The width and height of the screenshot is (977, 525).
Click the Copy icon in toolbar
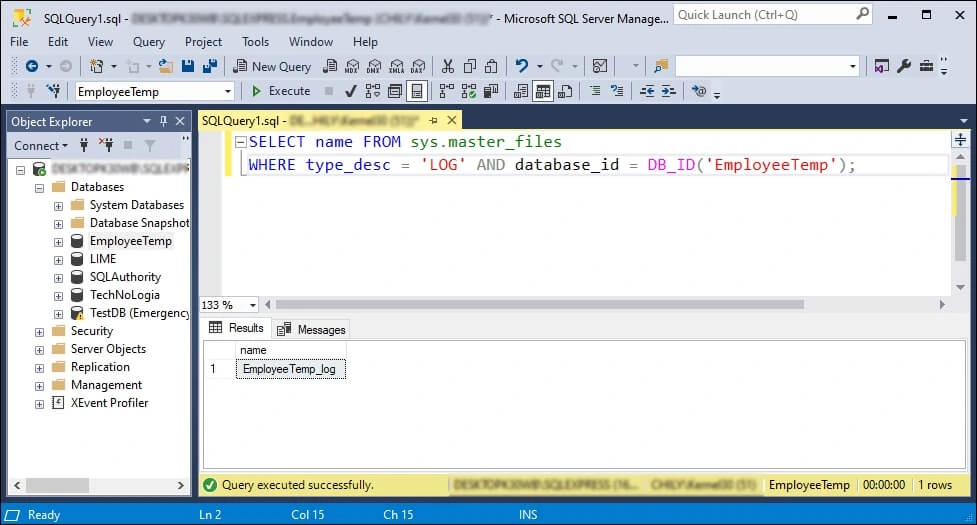click(x=470, y=66)
